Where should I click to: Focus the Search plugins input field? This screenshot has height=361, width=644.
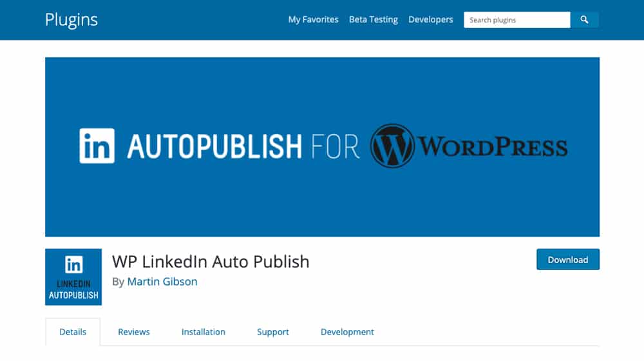tap(517, 20)
